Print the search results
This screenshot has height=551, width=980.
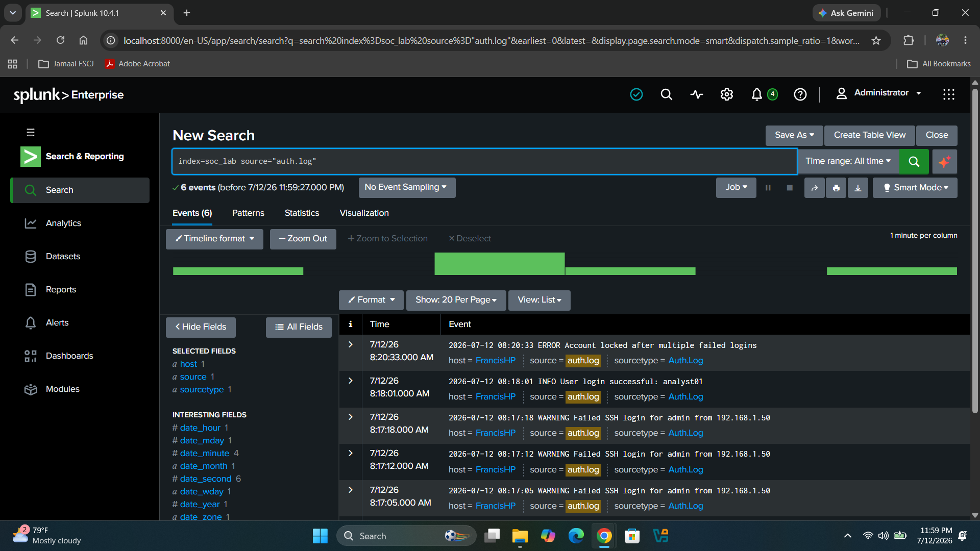point(836,188)
